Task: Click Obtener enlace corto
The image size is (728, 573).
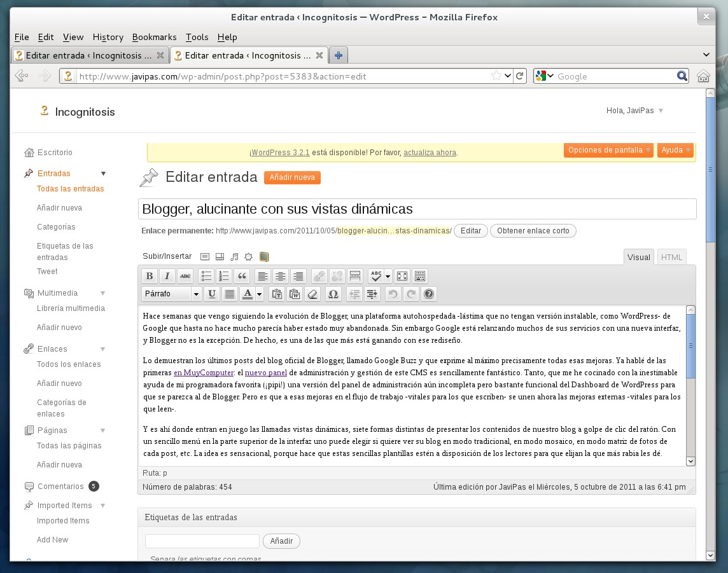Action: [x=533, y=231]
